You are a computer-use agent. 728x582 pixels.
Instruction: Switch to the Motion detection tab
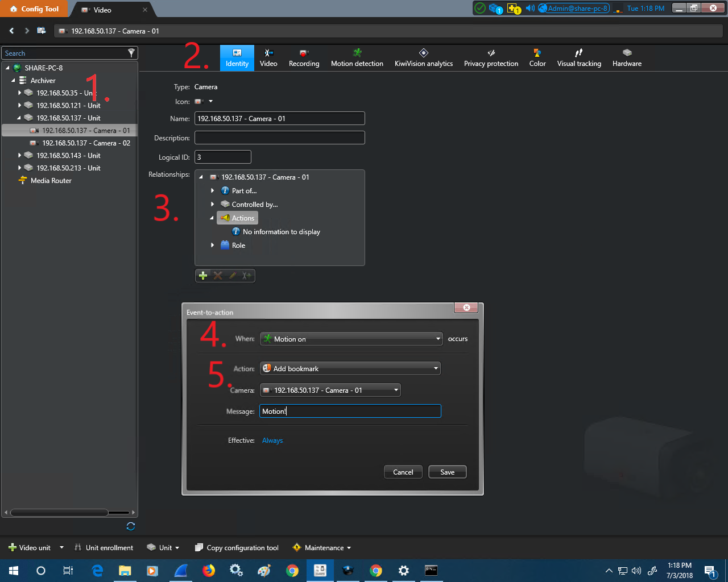click(x=357, y=57)
